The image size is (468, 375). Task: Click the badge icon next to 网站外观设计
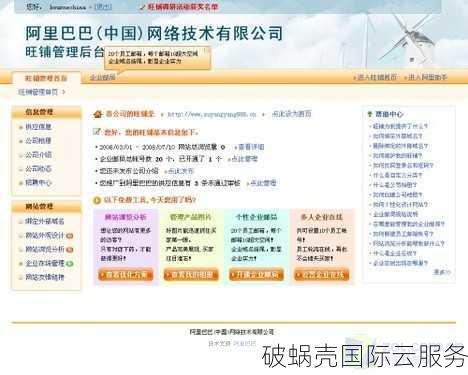(69, 236)
